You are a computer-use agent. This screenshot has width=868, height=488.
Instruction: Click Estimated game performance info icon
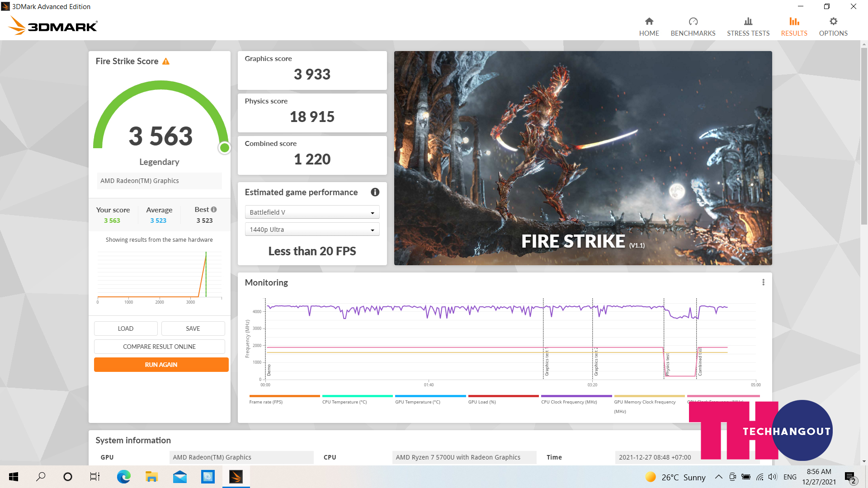(375, 192)
